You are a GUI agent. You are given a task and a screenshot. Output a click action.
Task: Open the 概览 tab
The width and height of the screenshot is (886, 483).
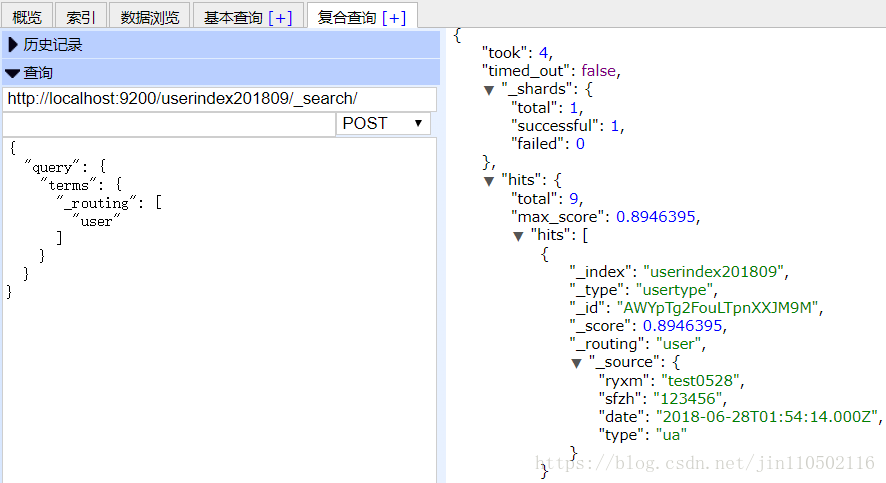tap(27, 16)
